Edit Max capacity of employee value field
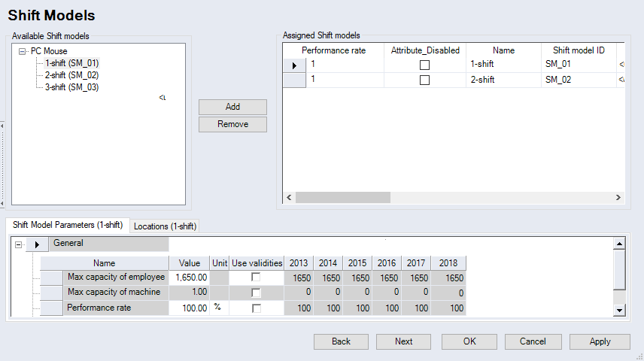Viewport: 644px width, 361px height. tap(189, 278)
